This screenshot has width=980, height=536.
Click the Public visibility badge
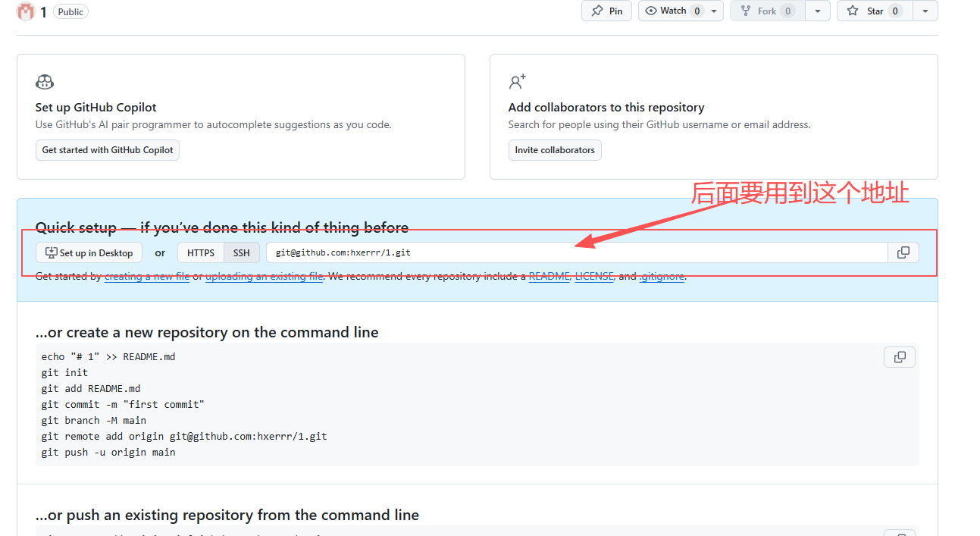[x=70, y=11]
